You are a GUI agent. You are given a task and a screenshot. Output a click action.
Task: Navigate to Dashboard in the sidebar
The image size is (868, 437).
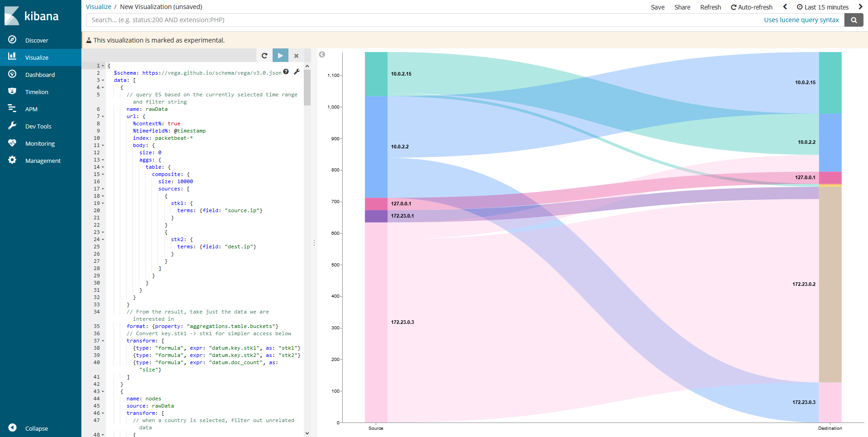(x=41, y=74)
